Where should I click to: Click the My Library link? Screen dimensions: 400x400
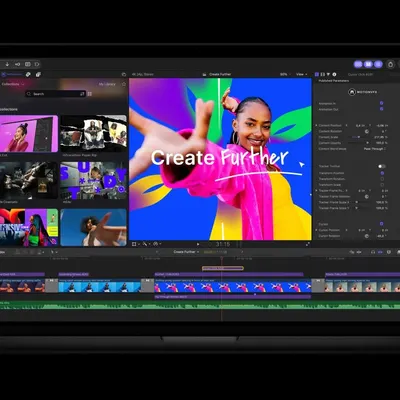[107, 84]
